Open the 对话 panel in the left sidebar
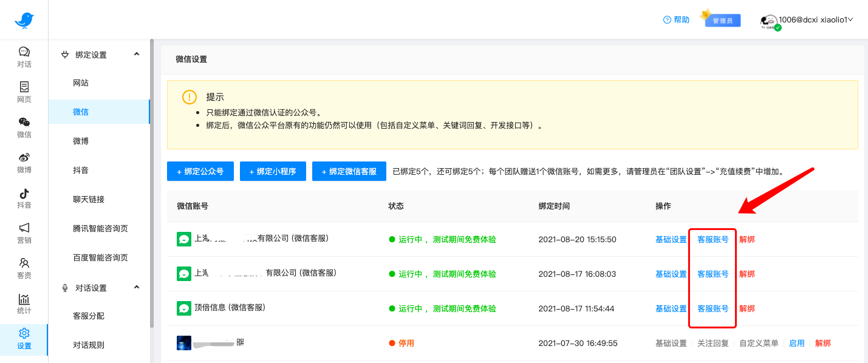 (x=24, y=56)
